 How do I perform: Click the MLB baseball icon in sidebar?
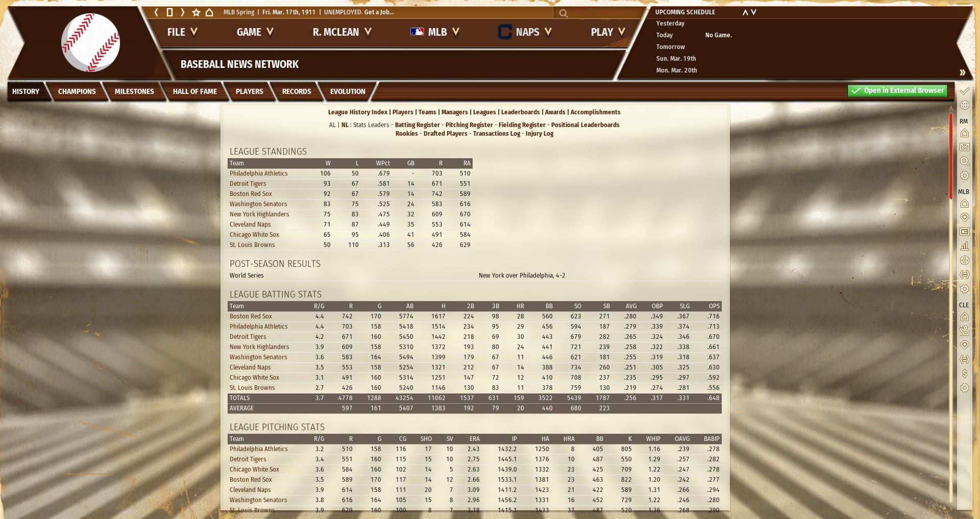pos(964,260)
